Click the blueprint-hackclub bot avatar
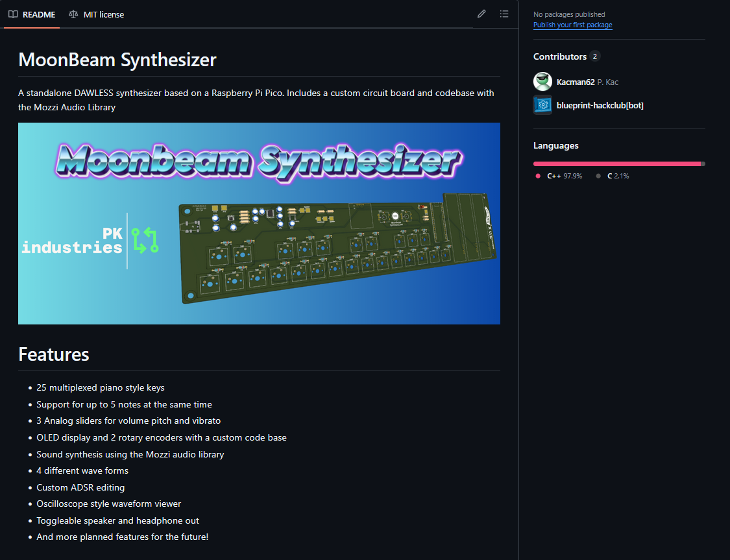This screenshot has height=560, width=730. click(x=542, y=105)
